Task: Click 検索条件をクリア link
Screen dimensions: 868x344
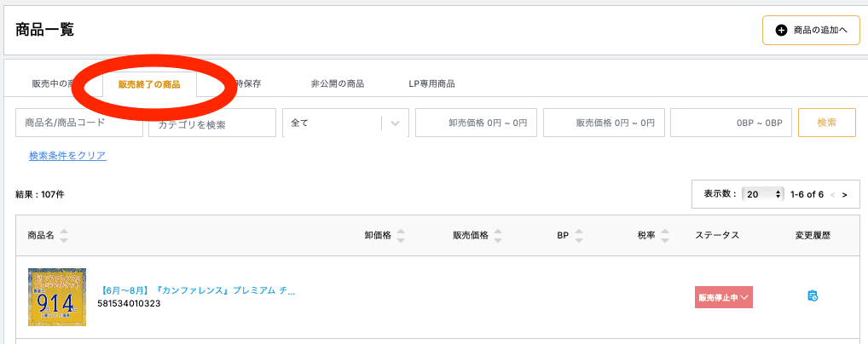Action: (67, 156)
